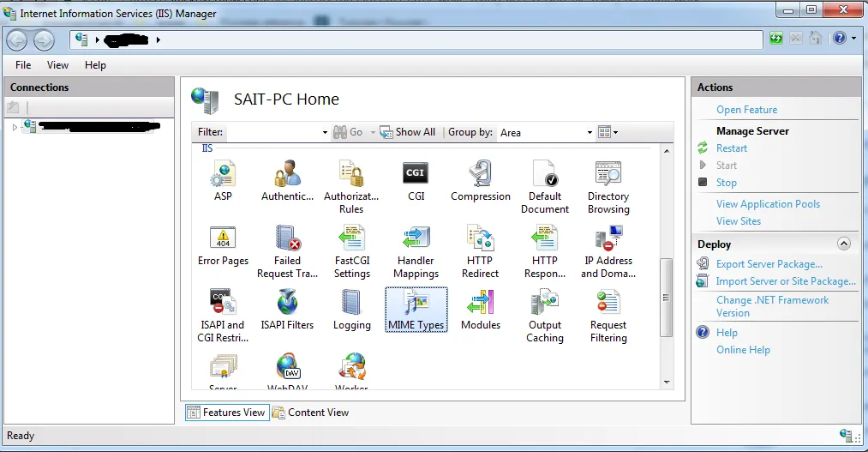868x452 pixels.
Task: Open the View menu
Action: 57,65
